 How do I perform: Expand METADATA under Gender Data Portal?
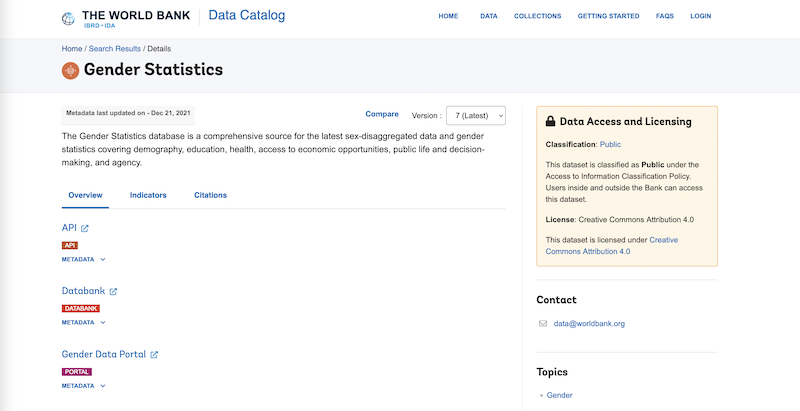click(x=84, y=385)
